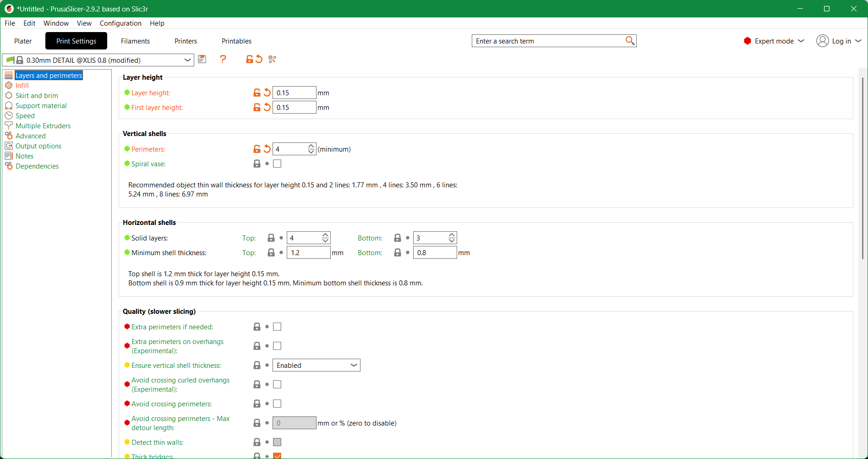Click Layer height reset-to-saved arrow
Screen dimensions: 868x459
(x=267, y=93)
